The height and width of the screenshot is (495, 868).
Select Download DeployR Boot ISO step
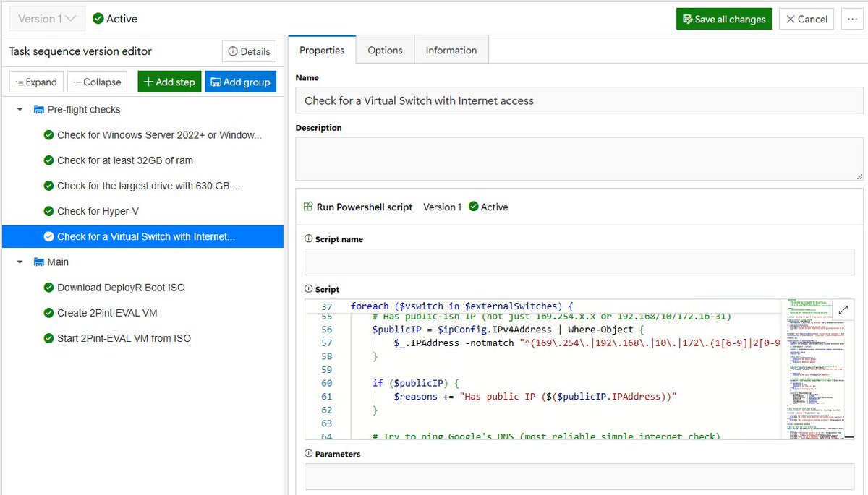click(x=142, y=288)
